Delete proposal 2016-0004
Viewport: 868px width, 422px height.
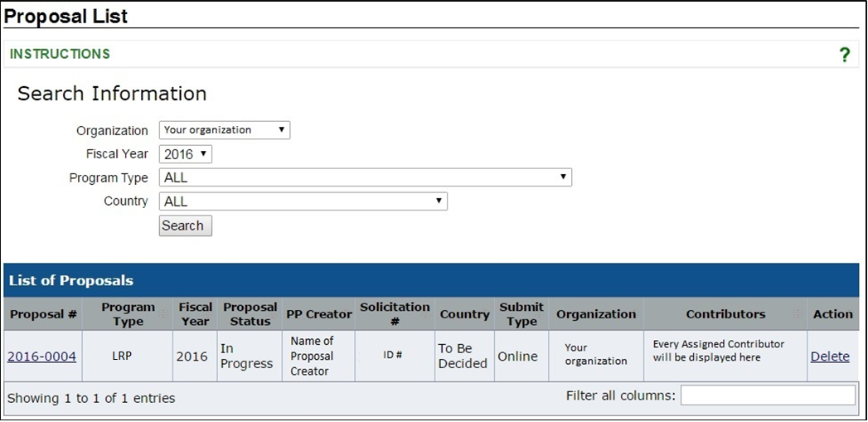click(830, 357)
